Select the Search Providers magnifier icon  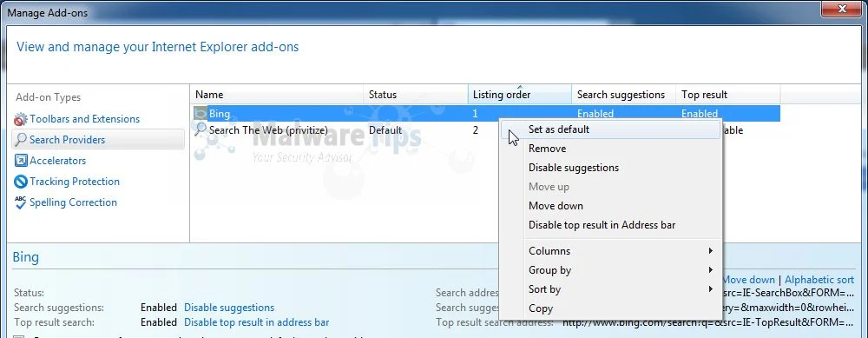pyautogui.click(x=21, y=140)
